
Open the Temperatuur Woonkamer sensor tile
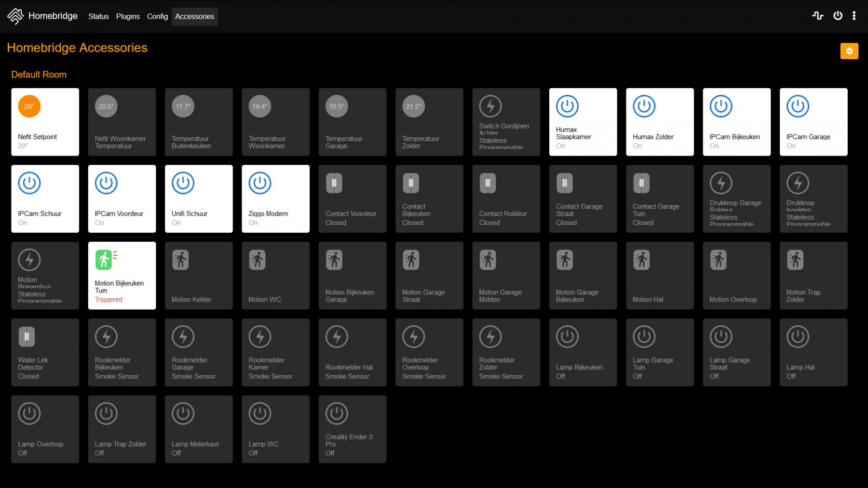(x=275, y=122)
